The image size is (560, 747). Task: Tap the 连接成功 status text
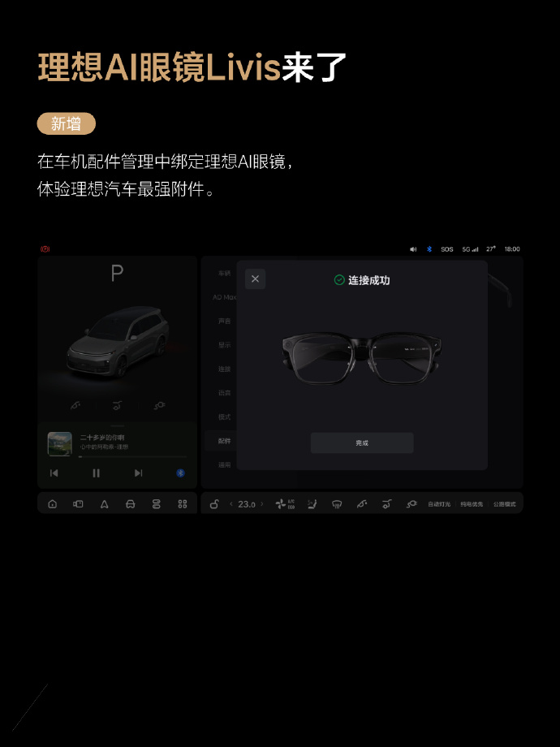click(368, 280)
